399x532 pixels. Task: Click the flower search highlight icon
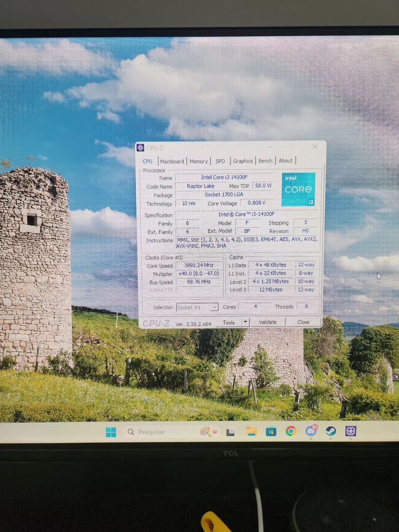tap(209, 432)
